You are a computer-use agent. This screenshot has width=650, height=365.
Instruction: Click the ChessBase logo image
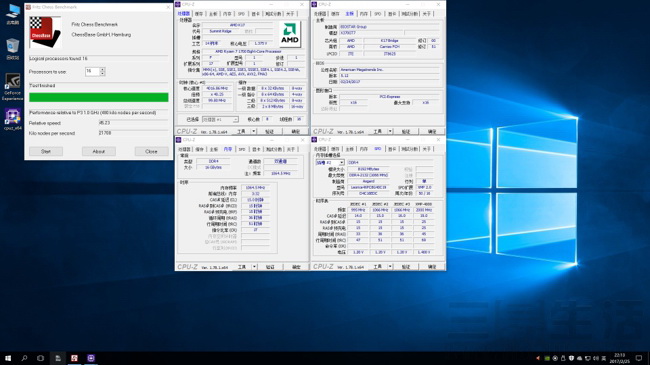tap(45, 32)
